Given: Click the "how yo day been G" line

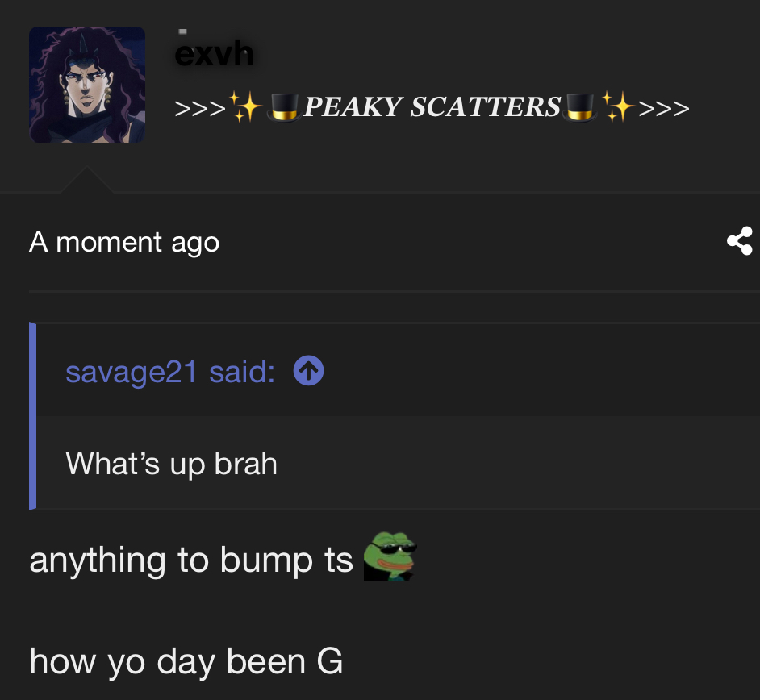Looking at the screenshot, I should 186,661.
